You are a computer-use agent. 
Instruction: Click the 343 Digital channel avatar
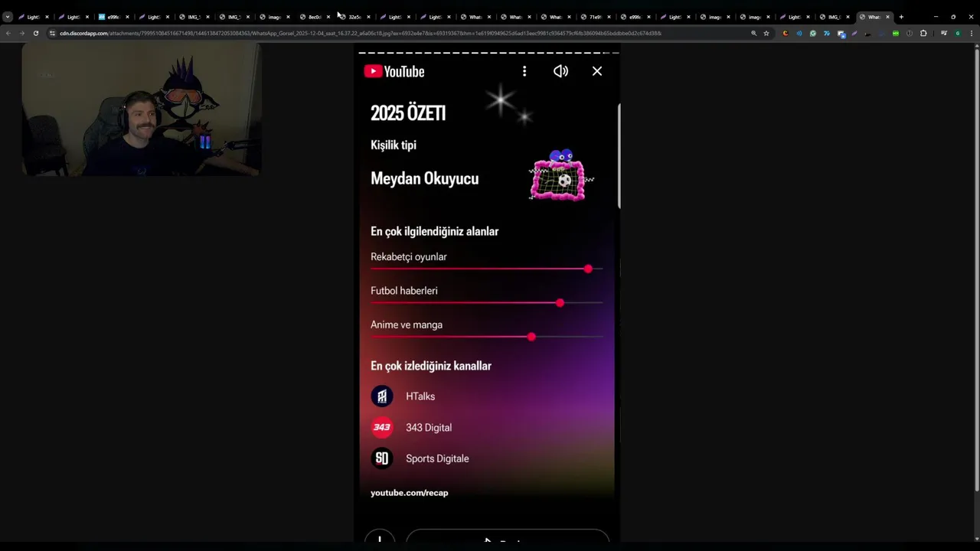tap(382, 427)
